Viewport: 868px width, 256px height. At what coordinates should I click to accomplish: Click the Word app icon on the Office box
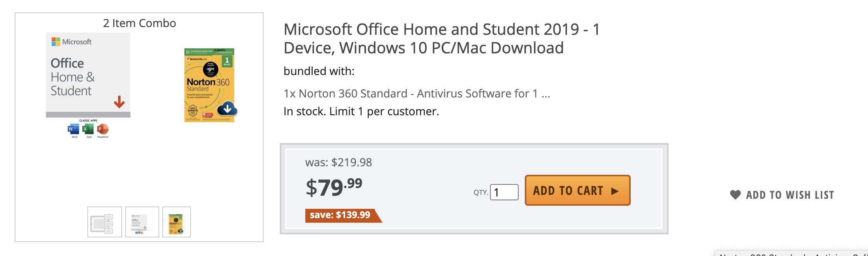point(73,129)
